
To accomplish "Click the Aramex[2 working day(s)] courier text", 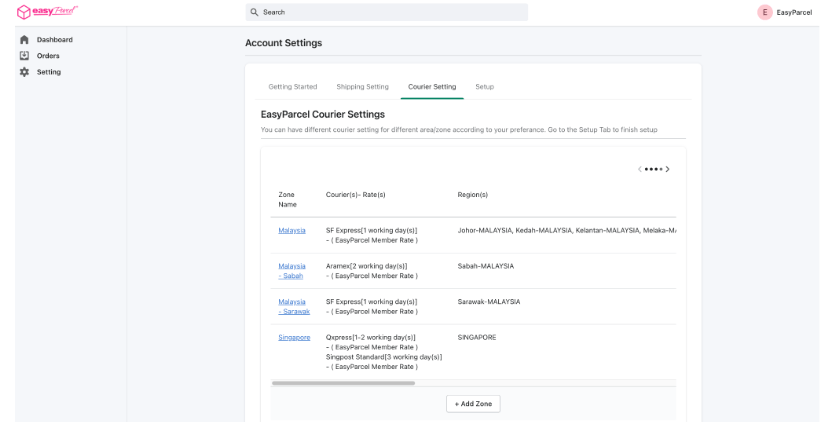I will 366,266.
